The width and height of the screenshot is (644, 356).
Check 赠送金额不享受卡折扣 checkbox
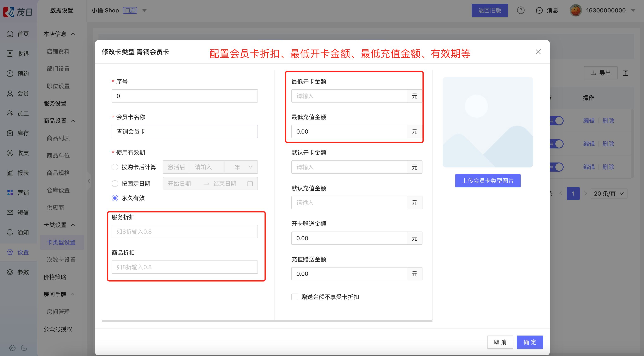(295, 297)
